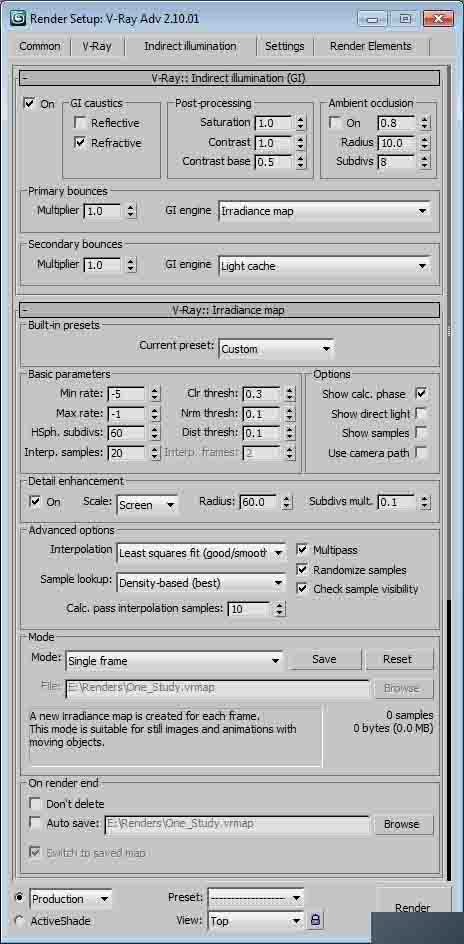Switch to the V-Ray tab
Screen dimensions: 464x944
coord(97,46)
